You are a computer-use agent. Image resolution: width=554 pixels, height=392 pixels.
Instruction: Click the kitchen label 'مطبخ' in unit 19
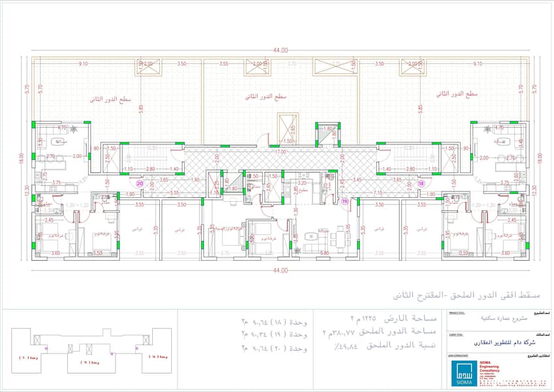tap(304, 190)
